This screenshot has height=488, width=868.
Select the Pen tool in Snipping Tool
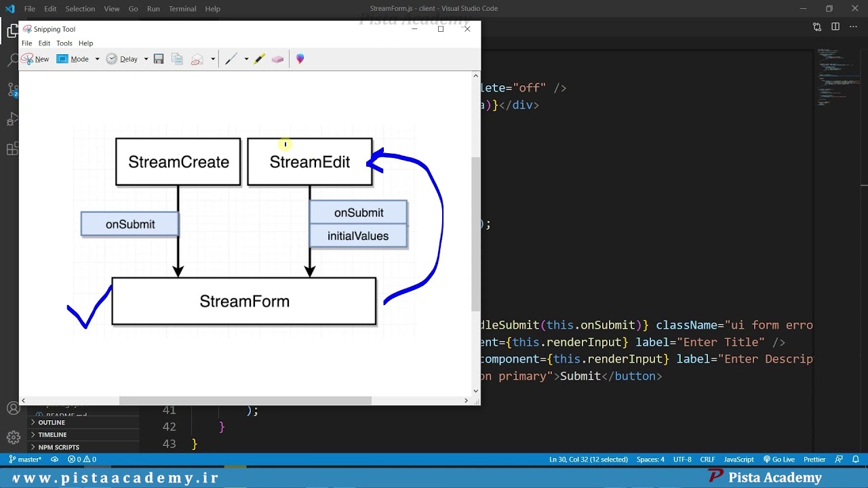point(231,59)
